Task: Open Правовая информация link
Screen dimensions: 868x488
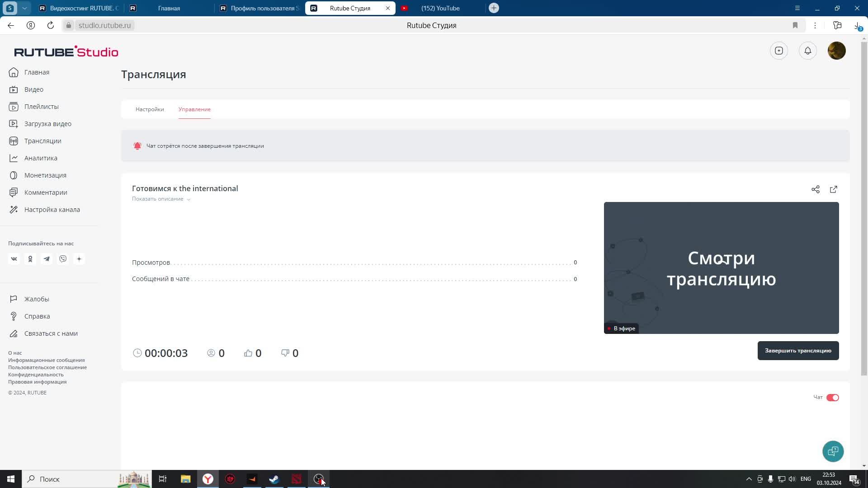Action: pos(37,382)
